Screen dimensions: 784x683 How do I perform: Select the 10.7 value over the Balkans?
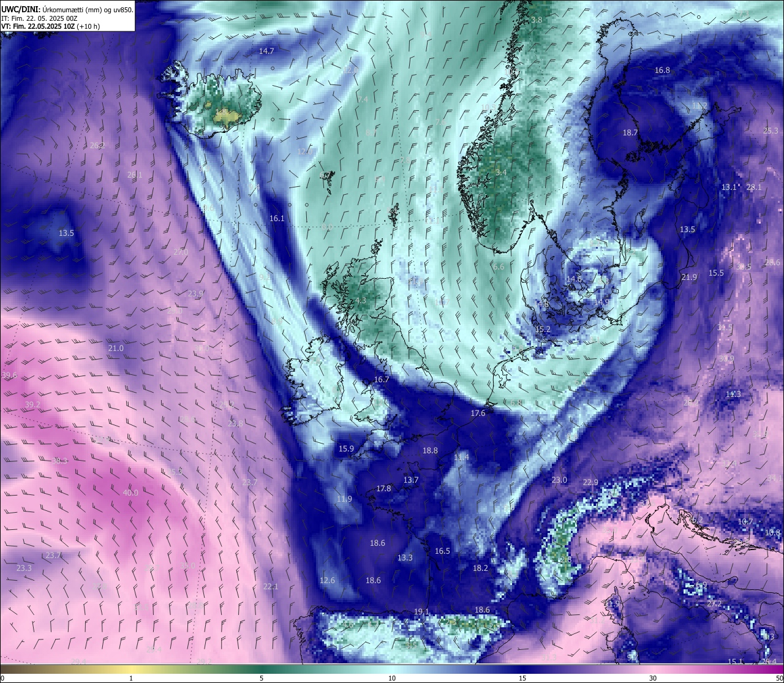(x=745, y=522)
